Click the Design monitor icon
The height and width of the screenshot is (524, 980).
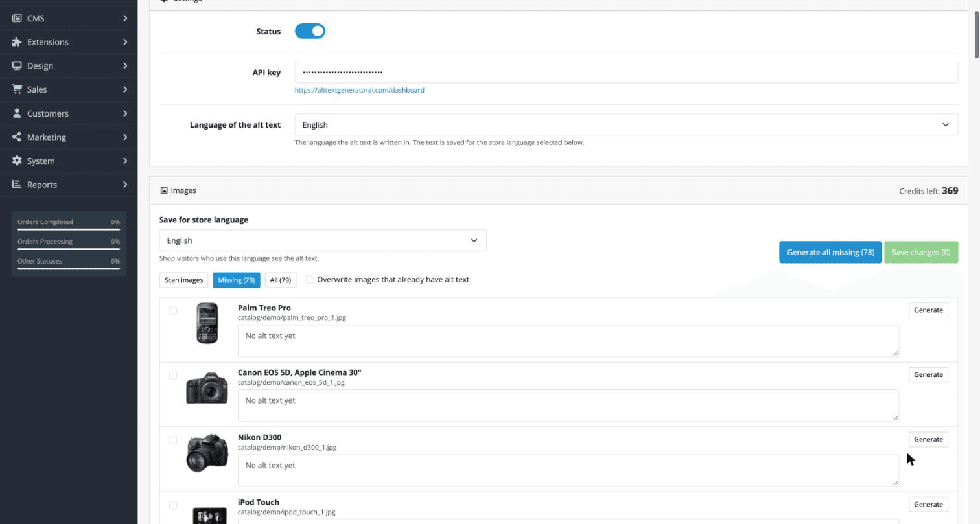pyautogui.click(x=17, y=66)
